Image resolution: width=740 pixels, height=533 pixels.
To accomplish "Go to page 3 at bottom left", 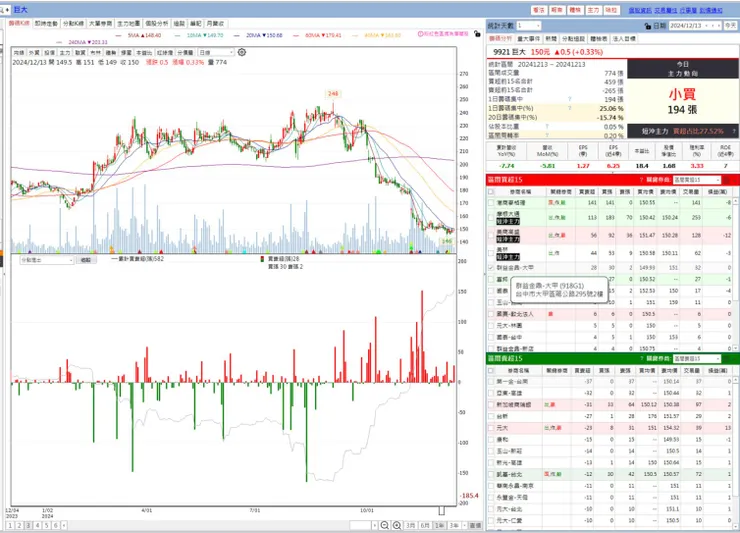I will click(28, 525).
